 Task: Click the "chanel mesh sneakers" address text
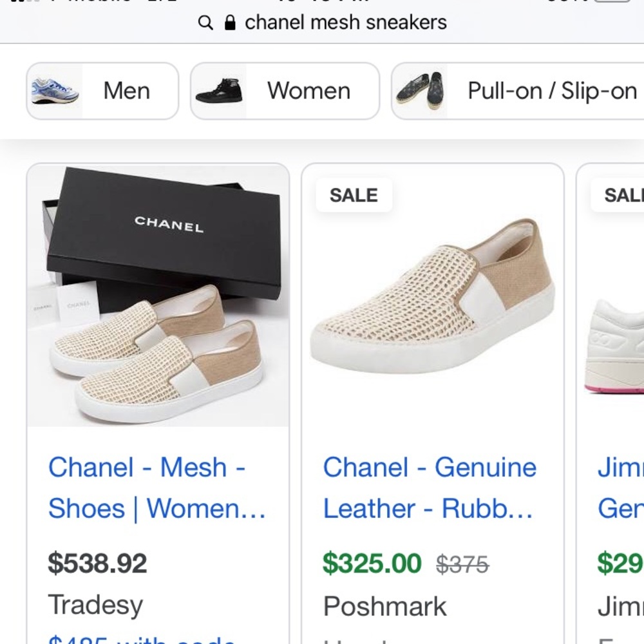[346, 23]
